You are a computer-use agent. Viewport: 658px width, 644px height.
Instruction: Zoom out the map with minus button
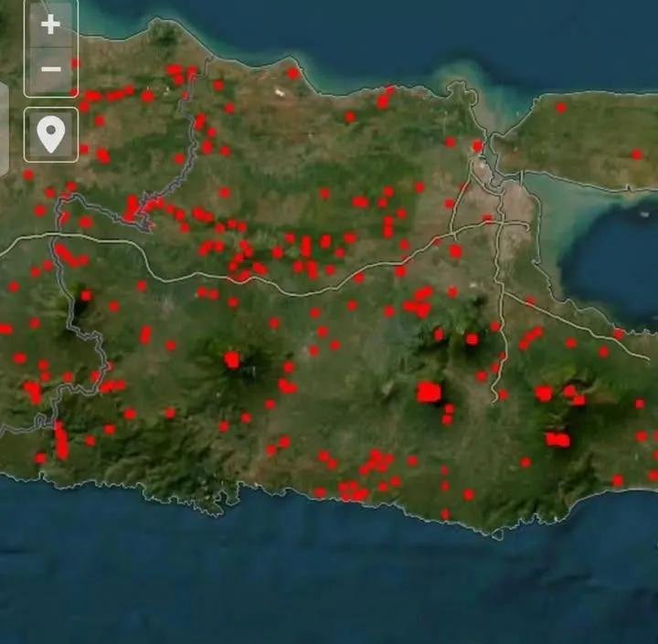[x=51, y=69]
